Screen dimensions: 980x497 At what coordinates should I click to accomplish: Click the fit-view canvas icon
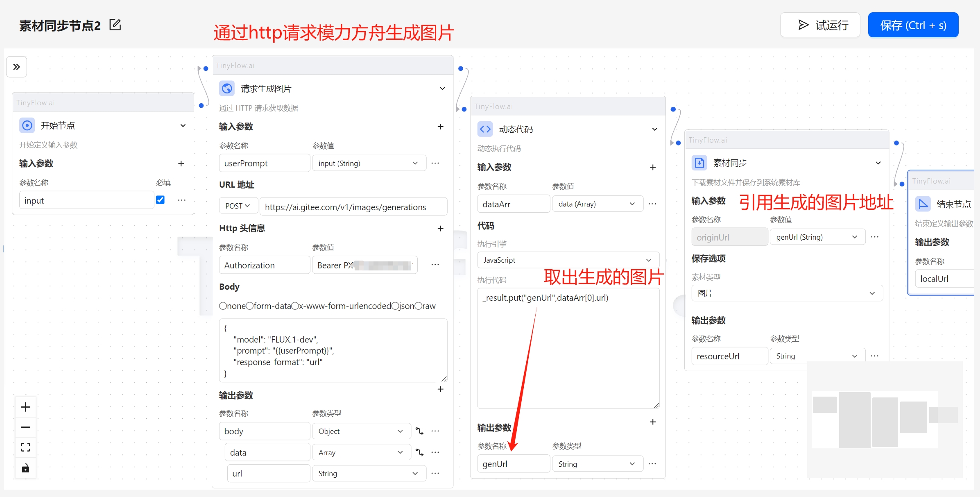[25, 447]
